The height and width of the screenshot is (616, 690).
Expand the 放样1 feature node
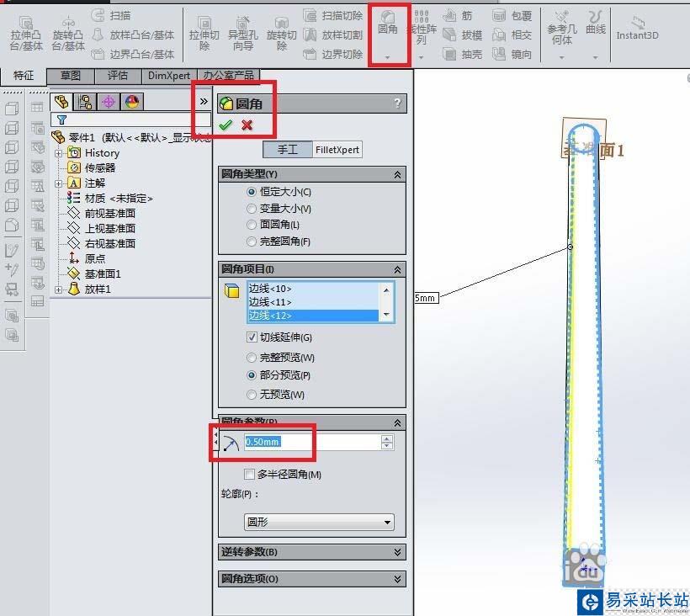click(x=59, y=289)
